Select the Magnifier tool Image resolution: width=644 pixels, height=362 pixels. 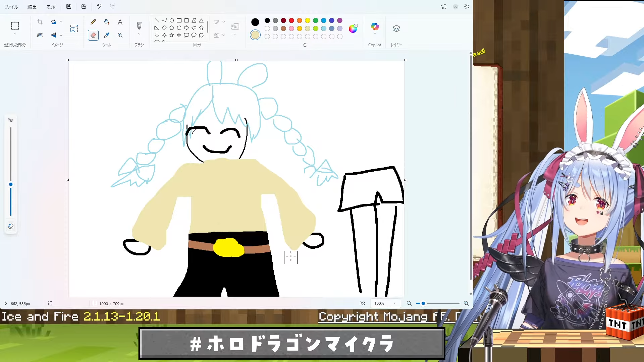pos(120,35)
